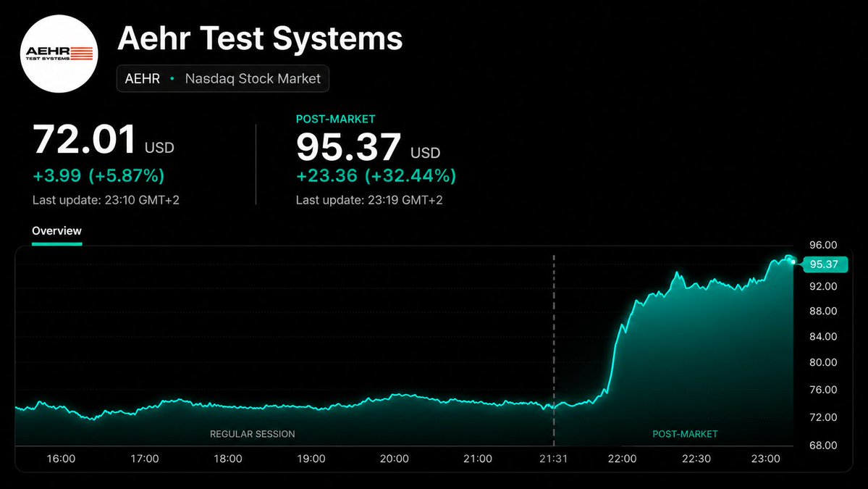Click the POST-MARKET heading above 95.37
The height and width of the screenshot is (489, 868).
coord(335,119)
